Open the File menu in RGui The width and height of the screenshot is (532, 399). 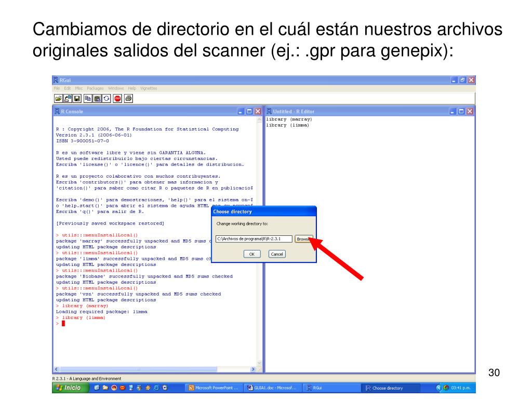tap(57, 88)
